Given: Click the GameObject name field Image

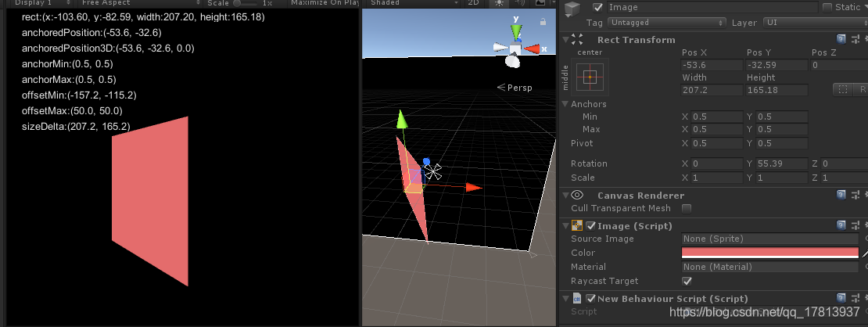Looking at the screenshot, I should (712, 7).
